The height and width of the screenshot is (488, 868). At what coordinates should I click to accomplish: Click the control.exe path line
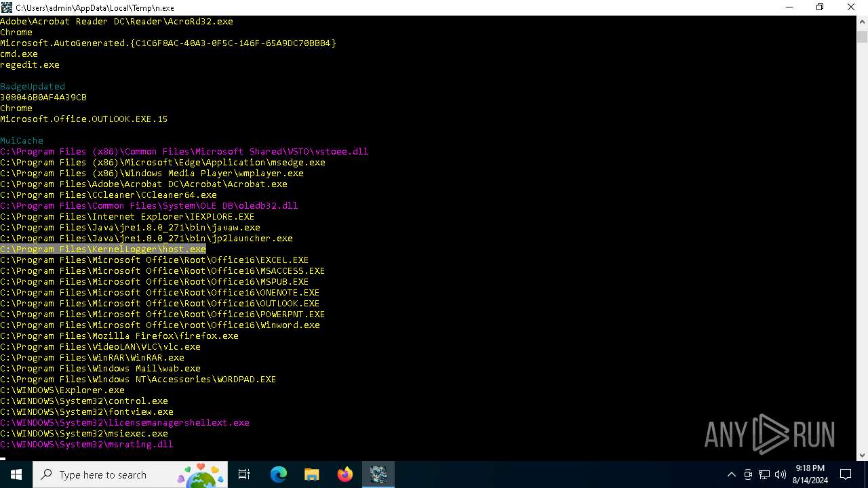click(x=84, y=401)
